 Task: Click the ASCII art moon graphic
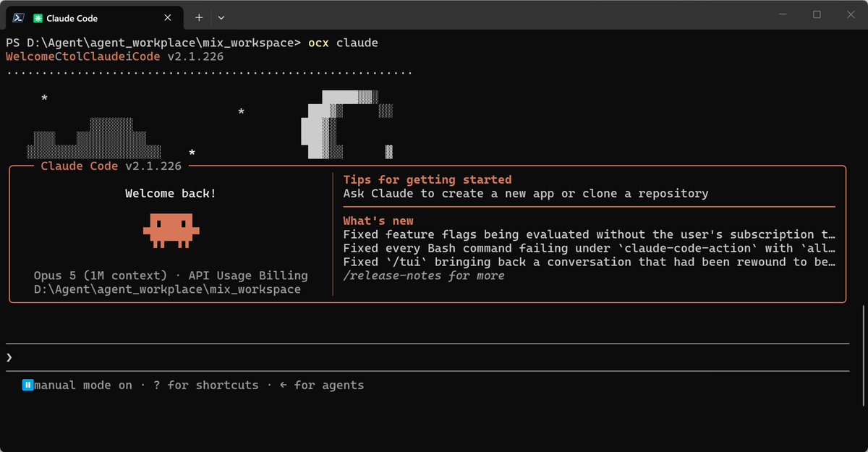(x=347, y=124)
